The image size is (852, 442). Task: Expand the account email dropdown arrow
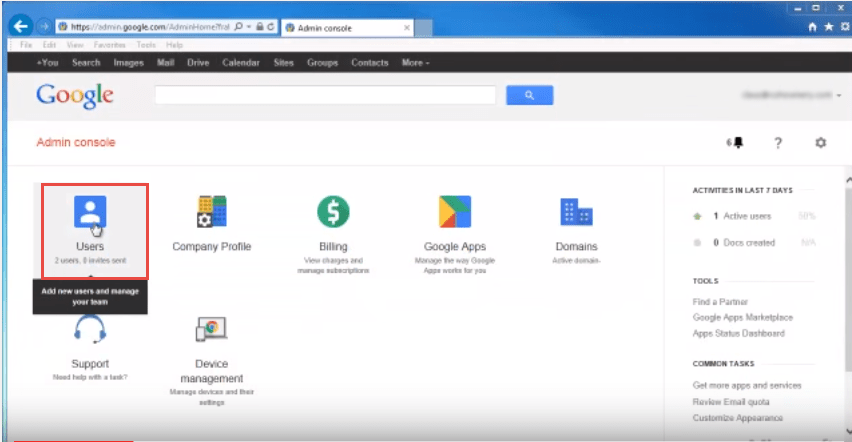coord(840,95)
